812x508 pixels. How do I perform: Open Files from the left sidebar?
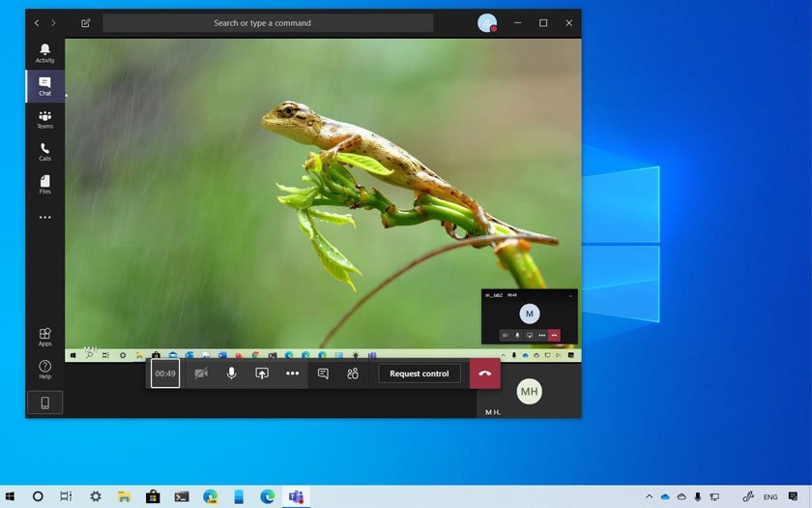(44, 184)
